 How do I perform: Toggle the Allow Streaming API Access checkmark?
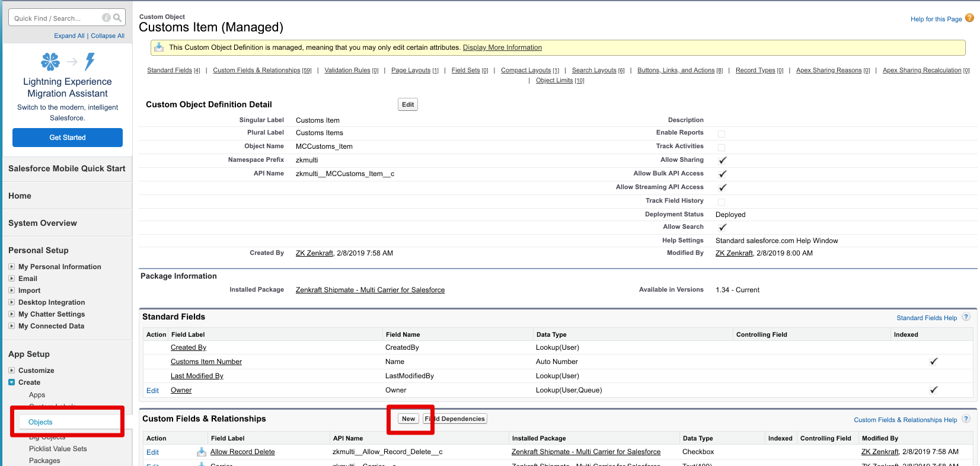click(x=722, y=187)
